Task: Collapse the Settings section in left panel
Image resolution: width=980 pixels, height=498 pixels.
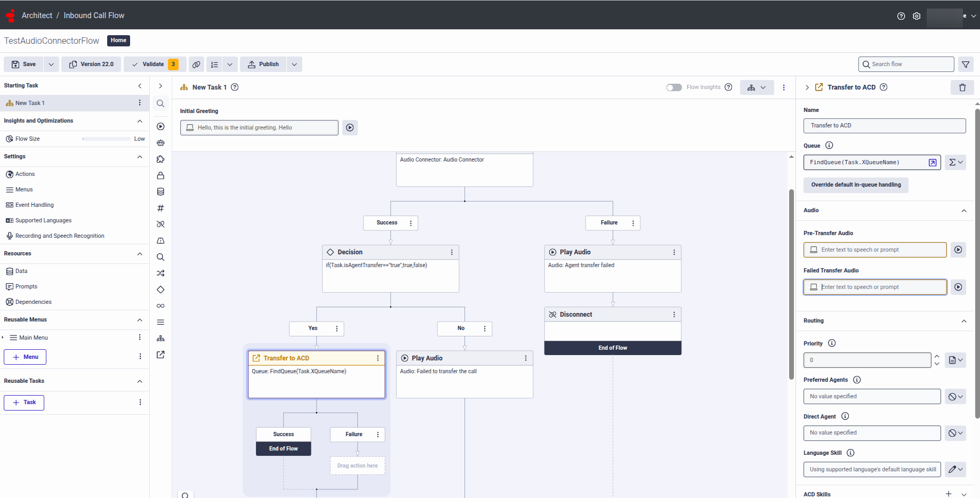Action: coord(140,157)
